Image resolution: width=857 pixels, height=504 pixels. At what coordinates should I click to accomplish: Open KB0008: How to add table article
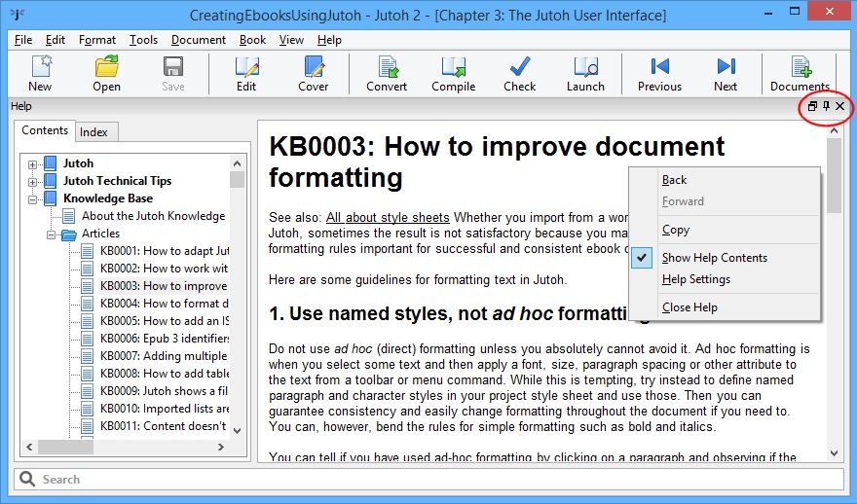pyautogui.click(x=164, y=374)
